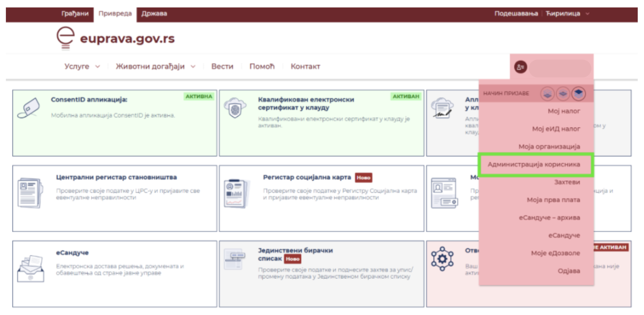Select the first login level icon
Viewport: 644px width, 315px height.
[547, 94]
